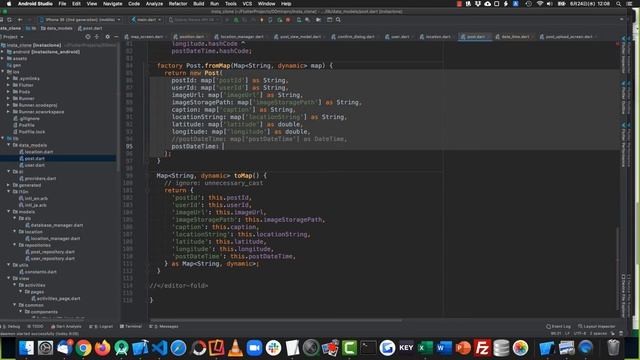Open Google Chrome from the Dock
Viewport: 640px width, 360px height.
[83, 348]
